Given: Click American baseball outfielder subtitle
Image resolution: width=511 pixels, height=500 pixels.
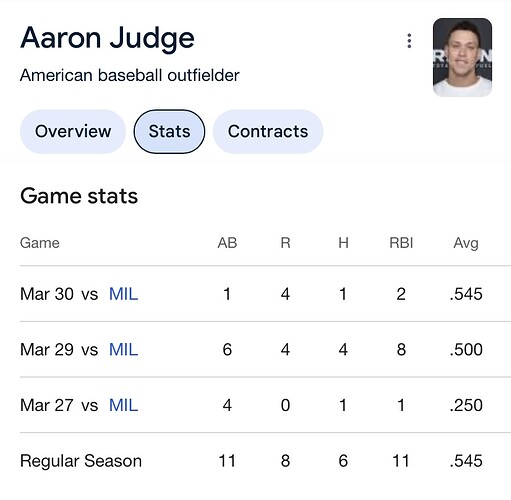Looking at the screenshot, I should [130, 75].
